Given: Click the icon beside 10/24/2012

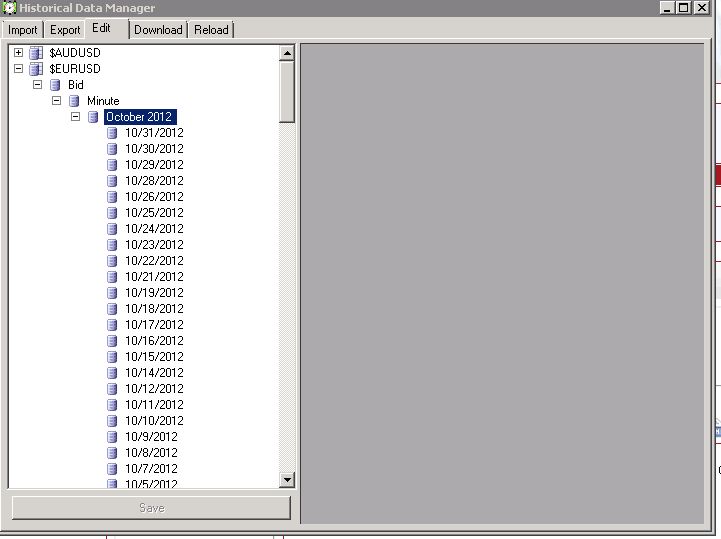Looking at the screenshot, I should [112, 229].
